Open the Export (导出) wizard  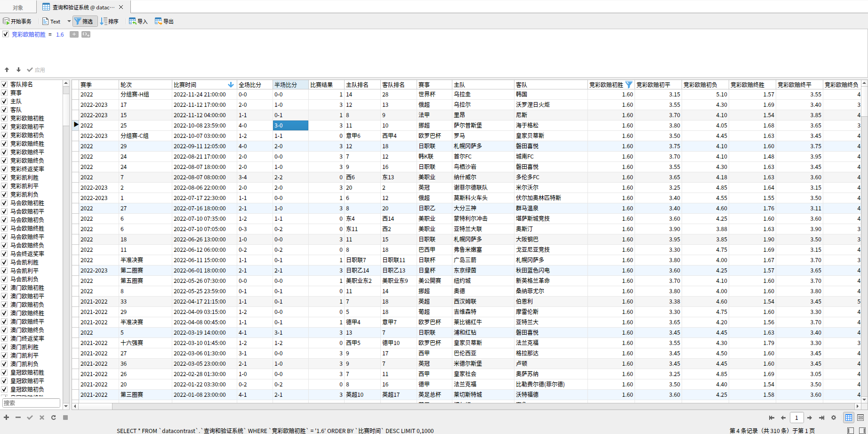(x=164, y=21)
